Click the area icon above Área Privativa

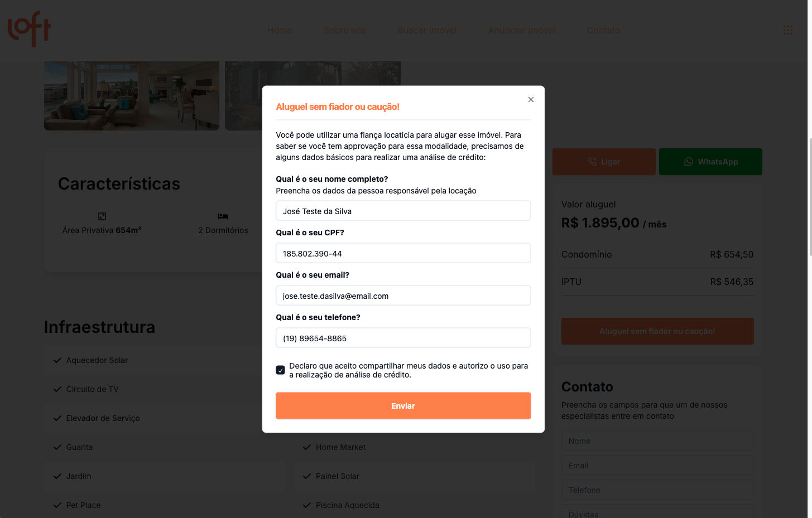click(102, 216)
